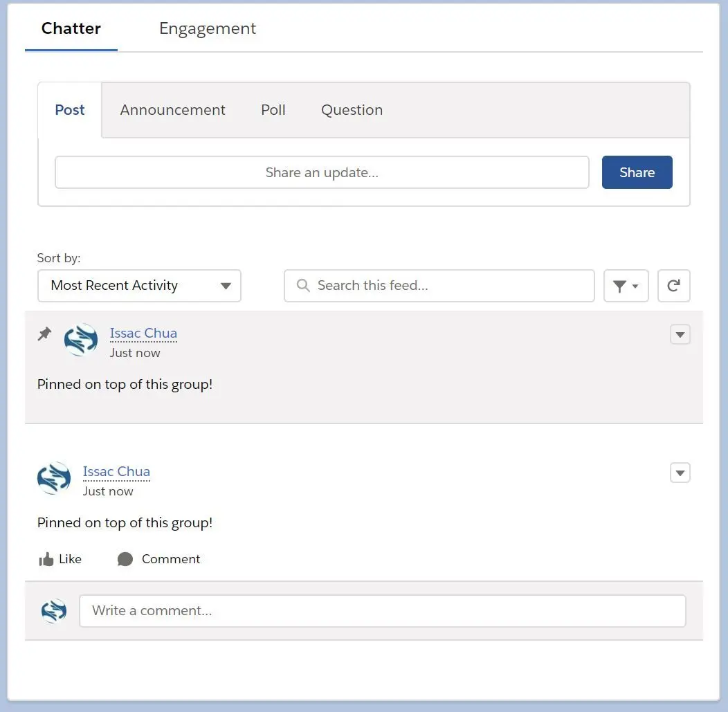Click the avatar beside the comment box
Viewport: 728px width, 712px height.
pyautogui.click(x=54, y=611)
